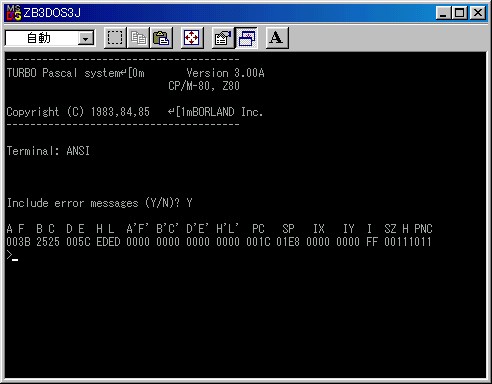Click the 'CP/M-80, Z80' text

point(204,86)
